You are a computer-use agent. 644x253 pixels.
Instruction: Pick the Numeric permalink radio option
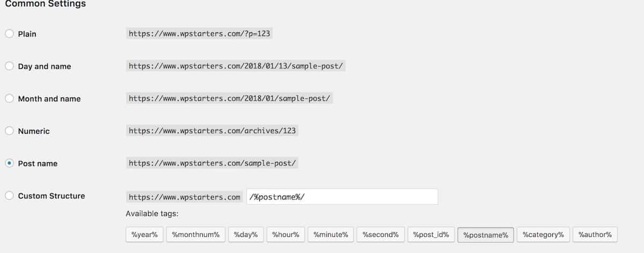[x=9, y=131]
